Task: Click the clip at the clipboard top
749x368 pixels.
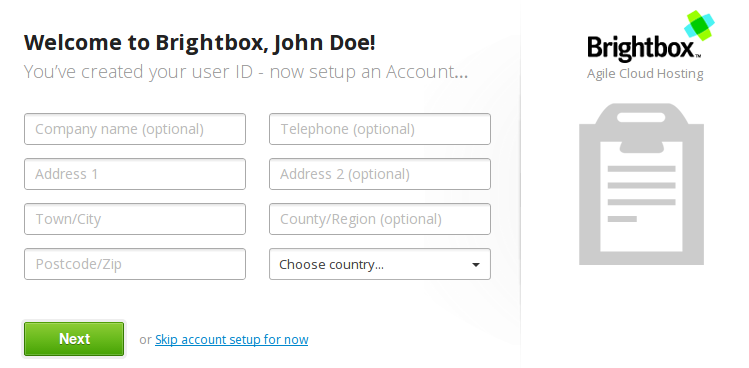Action: pos(641,128)
